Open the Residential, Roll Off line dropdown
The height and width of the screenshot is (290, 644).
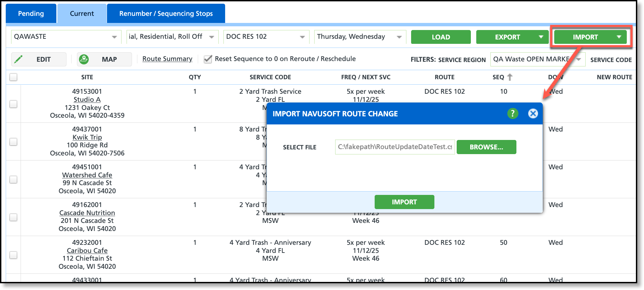pyautogui.click(x=172, y=37)
